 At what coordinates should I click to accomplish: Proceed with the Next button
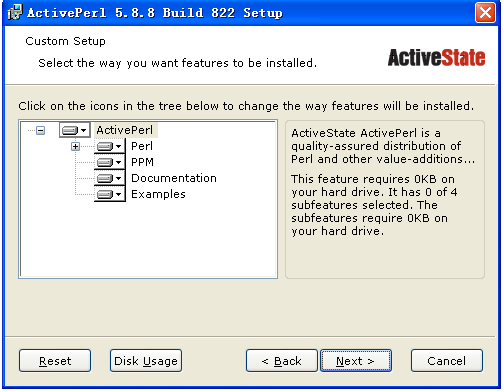tap(356, 360)
